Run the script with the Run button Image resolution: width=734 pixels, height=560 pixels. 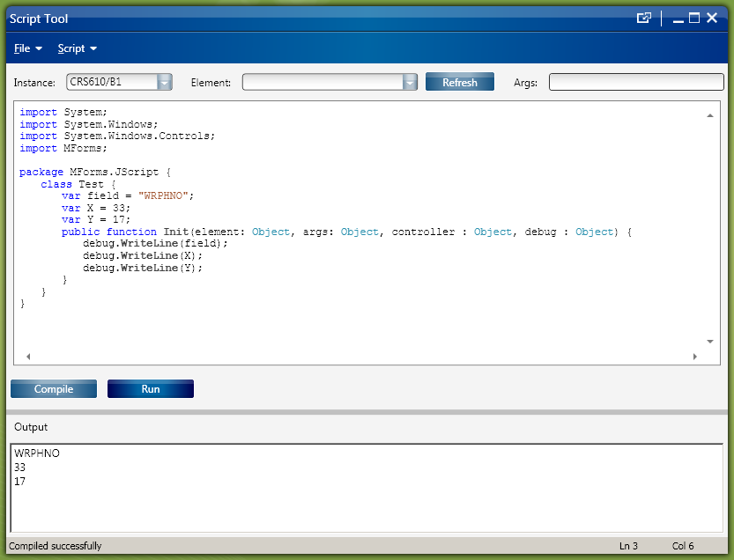pos(151,389)
